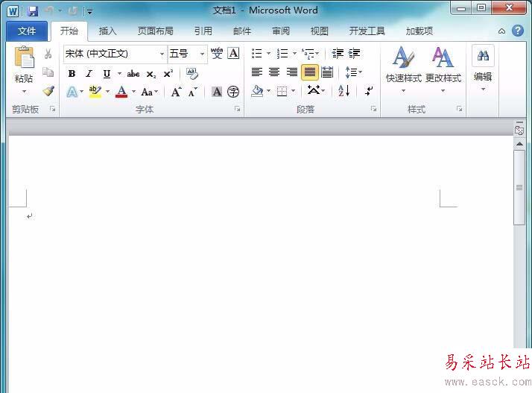The image size is (532, 393).
Task: Click the Increase Indent icon
Action: pos(354,54)
